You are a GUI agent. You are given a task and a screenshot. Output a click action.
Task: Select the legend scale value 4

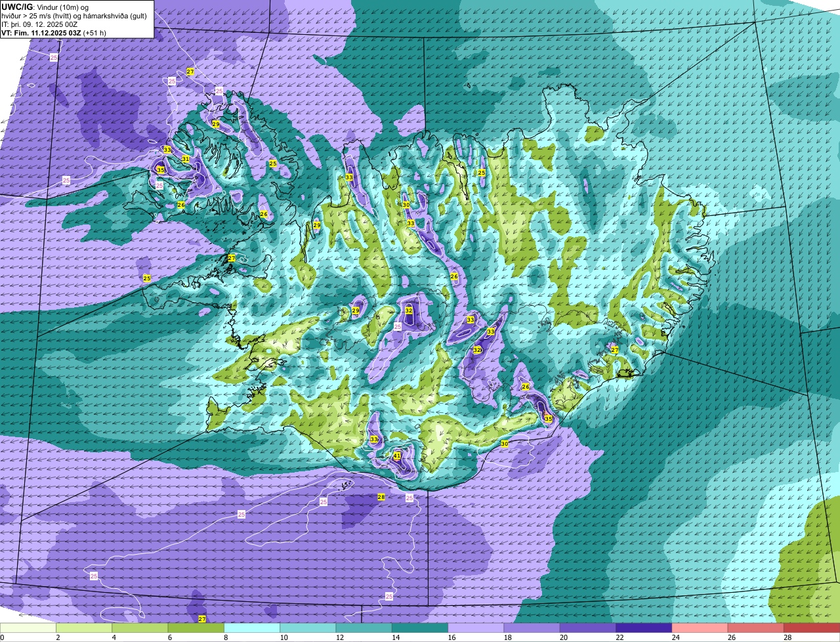coord(114,637)
